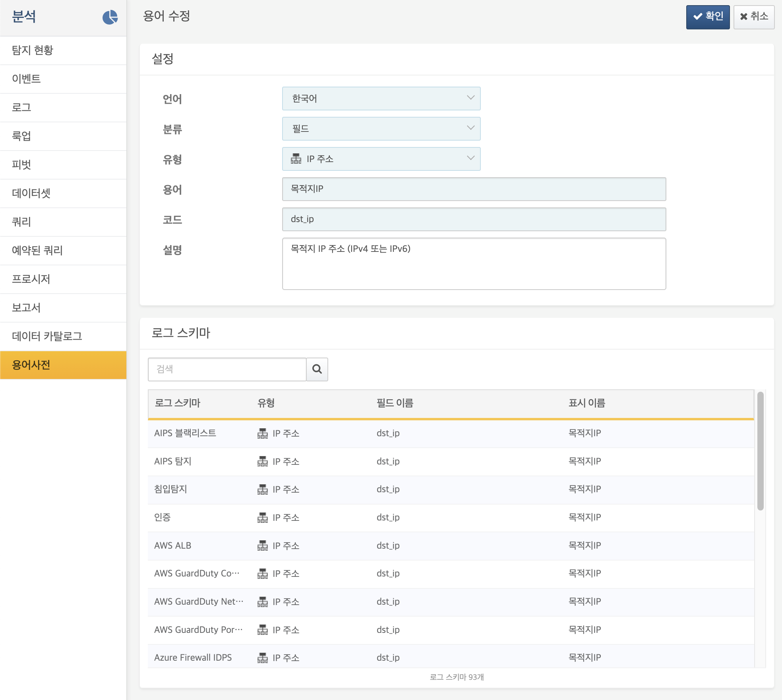
Task: Cancel editing with the 취소 button
Action: pos(754,17)
